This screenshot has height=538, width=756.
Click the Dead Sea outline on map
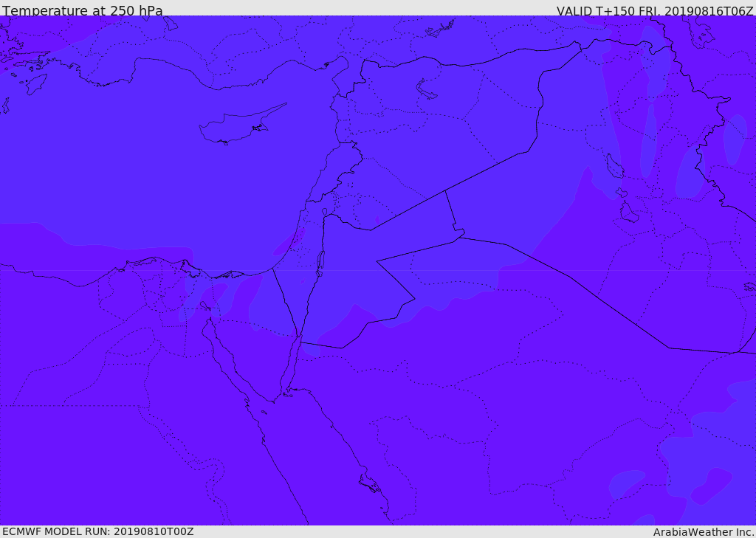[320, 263]
